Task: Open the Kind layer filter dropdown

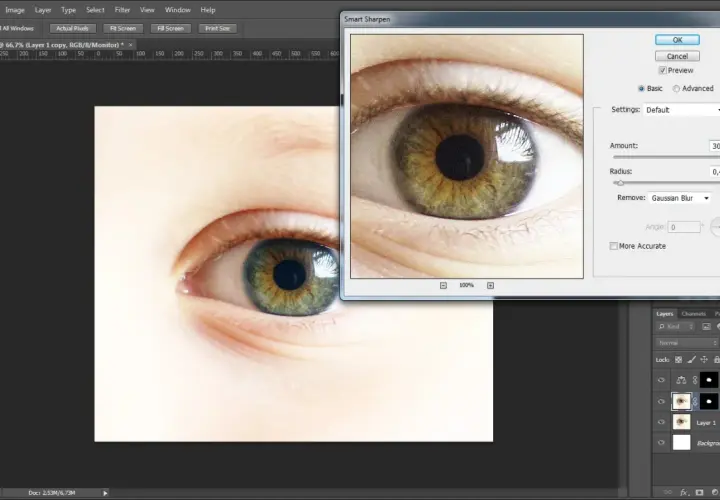Action: click(x=676, y=326)
